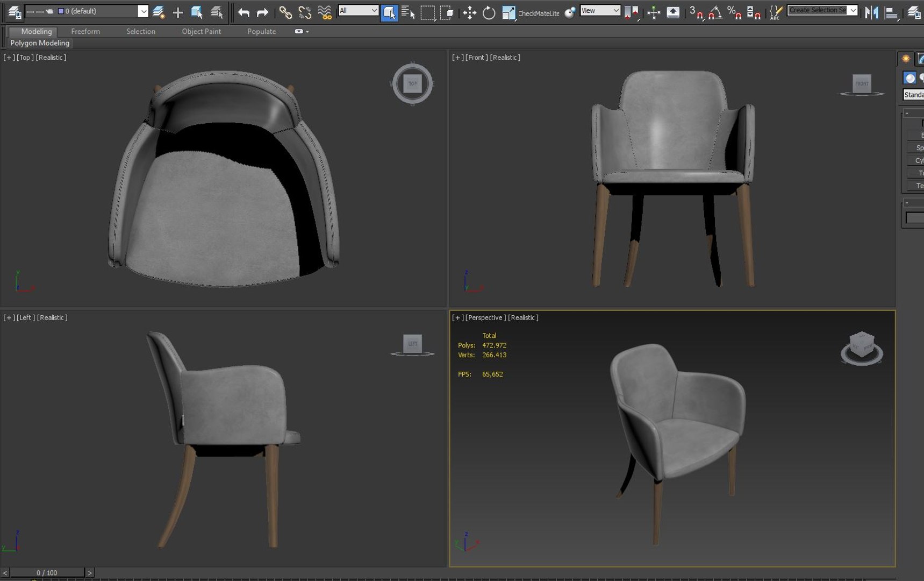Click the Create New Layer icon
The height and width of the screenshot is (581, 924).
tap(159, 12)
